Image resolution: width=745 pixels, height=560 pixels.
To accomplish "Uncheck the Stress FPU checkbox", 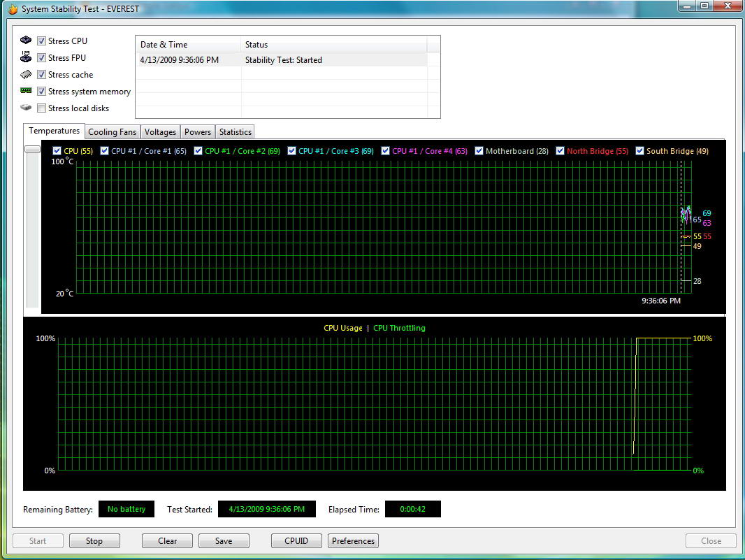I will 41,57.
